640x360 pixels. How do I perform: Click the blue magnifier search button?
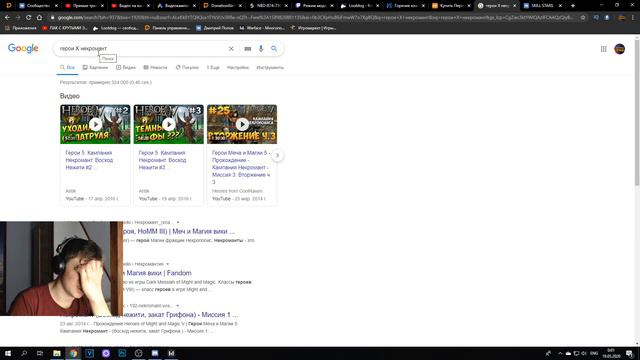click(274, 49)
